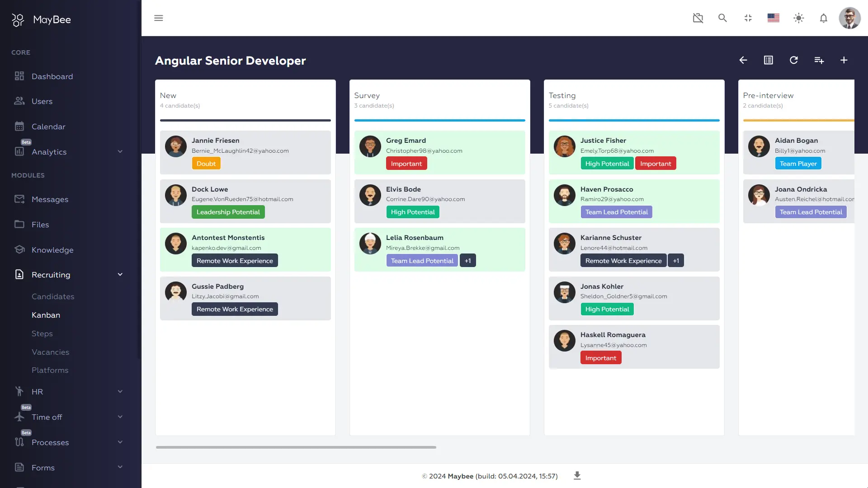This screenshot has width=868, height=488.
Task: Click the download icon in the footer
Action: (577, 475)
